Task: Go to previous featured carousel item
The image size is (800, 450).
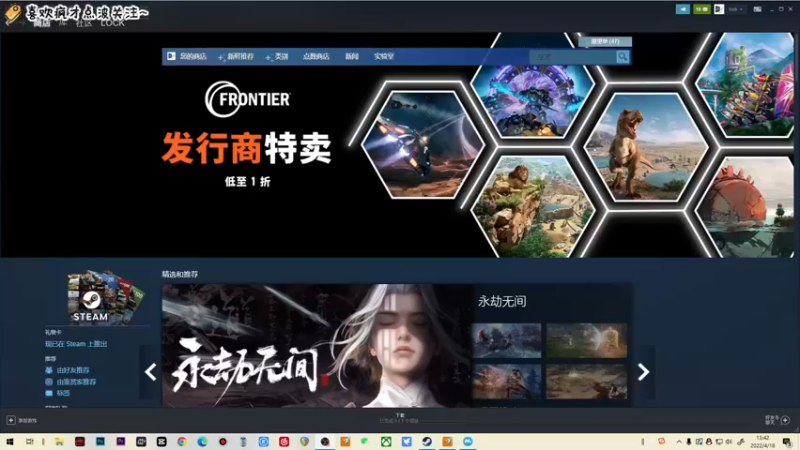Action: pos(151,372)
